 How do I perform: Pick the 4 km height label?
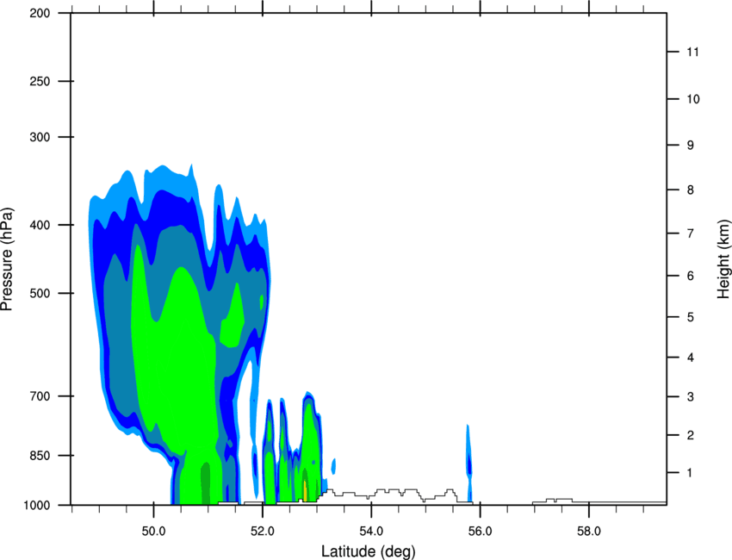pos(691,358)
